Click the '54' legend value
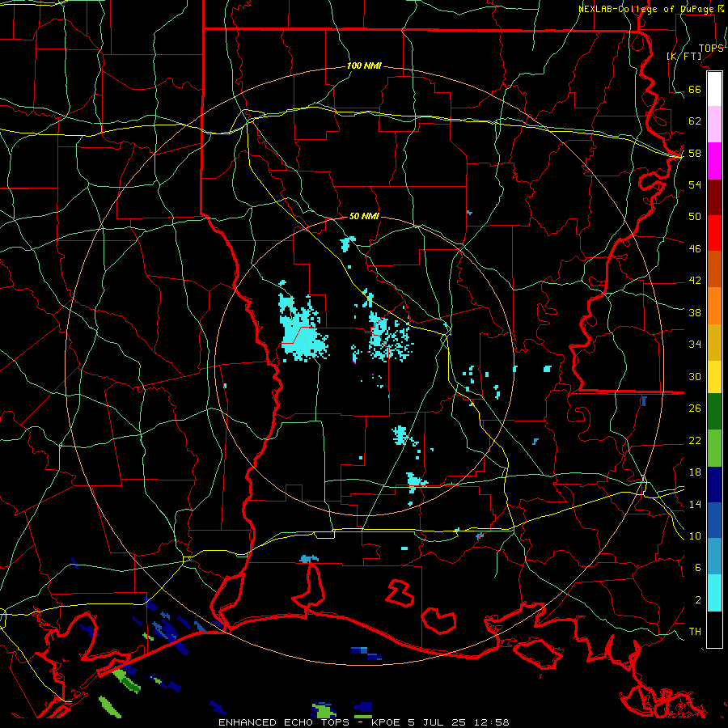Screen dimensions: 728x728 coord(695,184)
